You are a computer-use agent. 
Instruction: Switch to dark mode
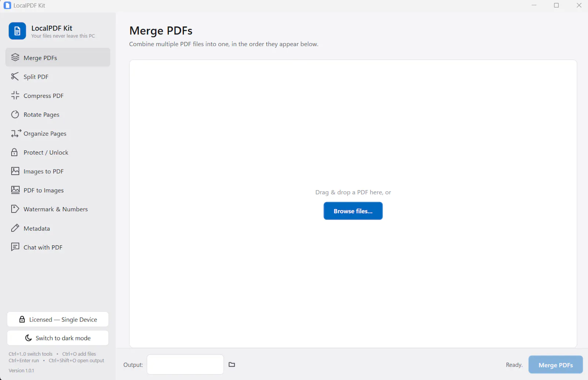(58, 338)
